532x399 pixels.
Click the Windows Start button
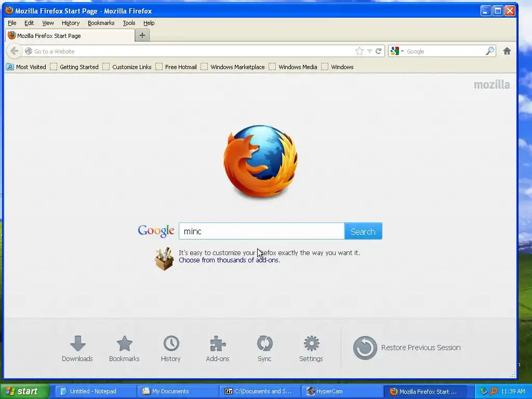pos(24,392)
